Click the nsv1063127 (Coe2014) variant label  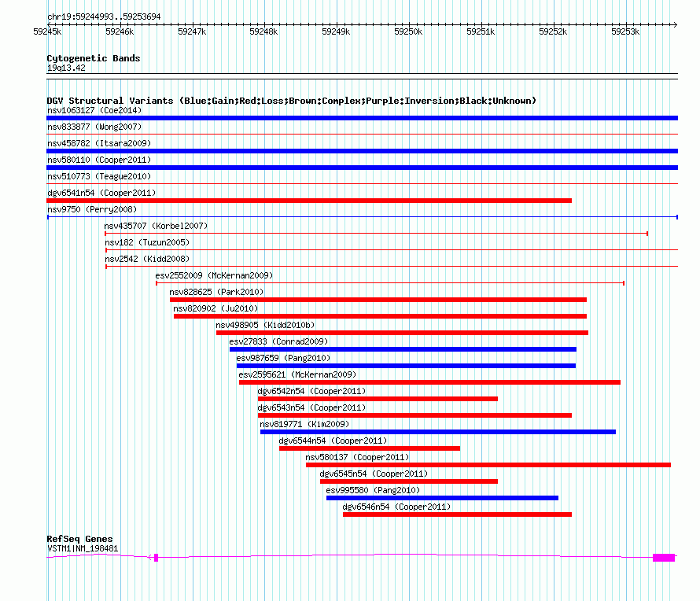tap(94, 110)
